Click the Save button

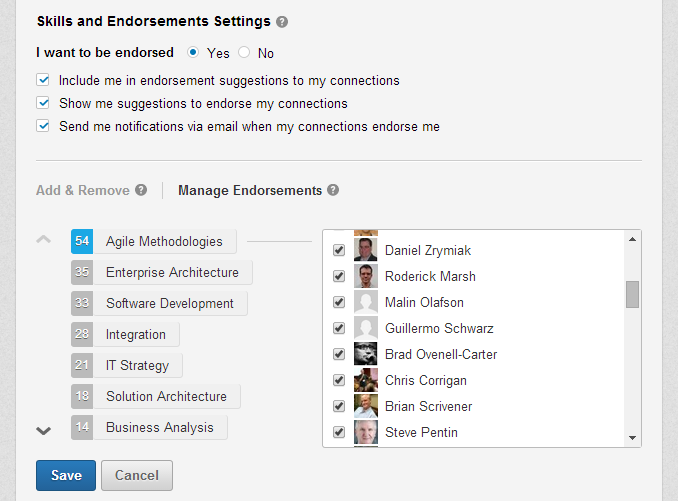click(x=66, y=475)
